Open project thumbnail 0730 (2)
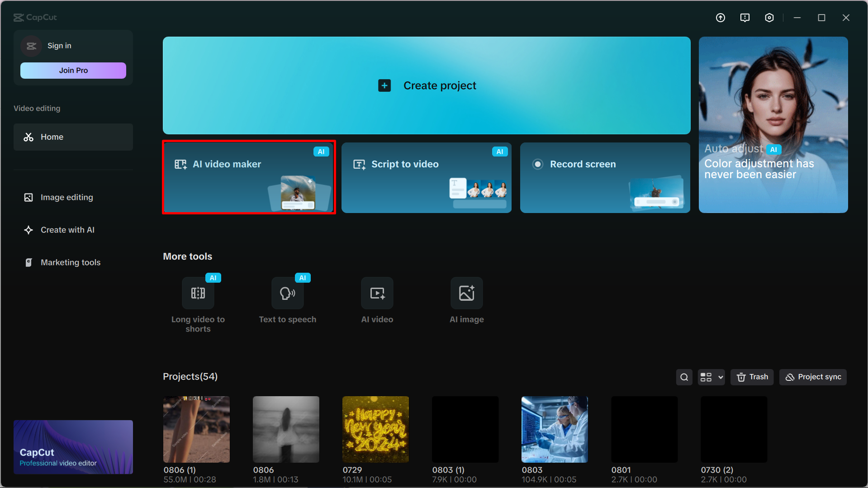This screenshot has height=488, width=868. 734,429
